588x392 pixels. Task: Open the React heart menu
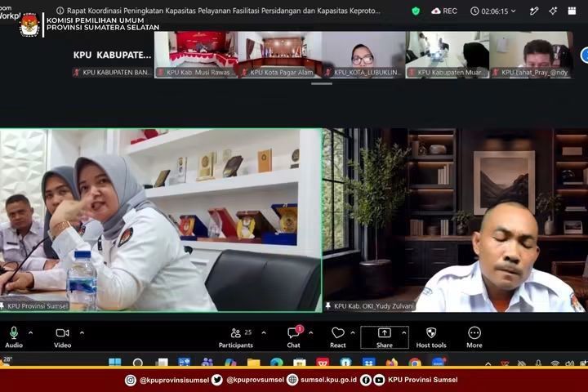coord(338,337)
